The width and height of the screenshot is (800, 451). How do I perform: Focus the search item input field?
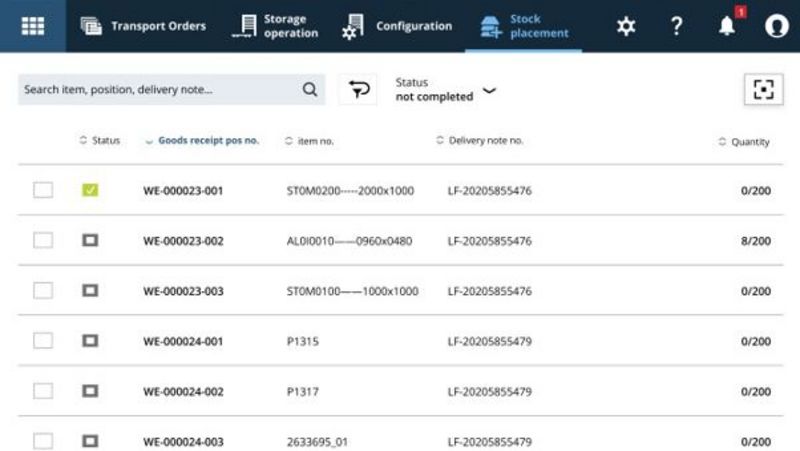(160, 89)
